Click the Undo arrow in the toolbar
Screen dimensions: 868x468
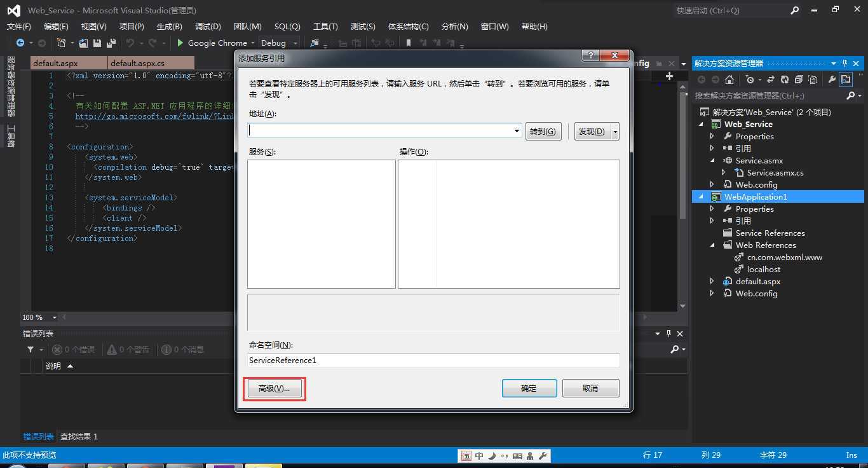point(130,43)
